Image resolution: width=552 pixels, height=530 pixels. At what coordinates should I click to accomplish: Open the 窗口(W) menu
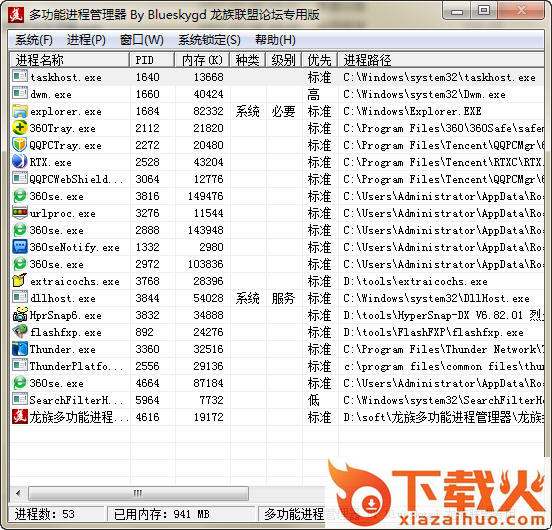(142, 40)
